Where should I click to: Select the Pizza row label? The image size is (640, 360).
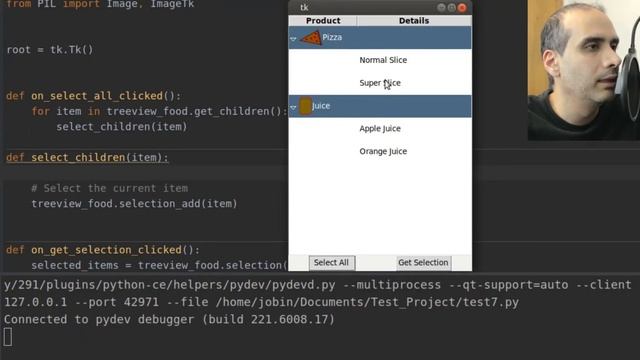pyautogui.click(x=332, y=38)
